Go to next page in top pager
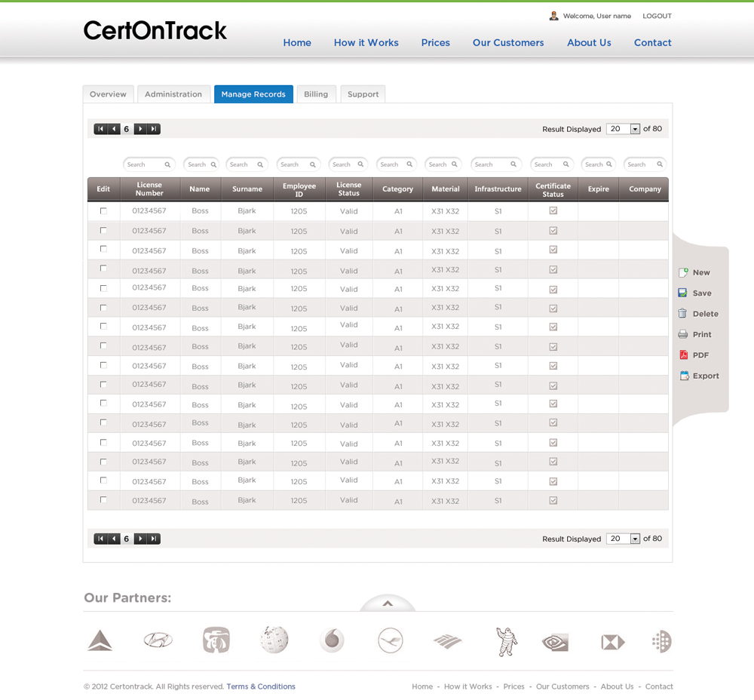 pyautogui.click(x=140, y=129)
